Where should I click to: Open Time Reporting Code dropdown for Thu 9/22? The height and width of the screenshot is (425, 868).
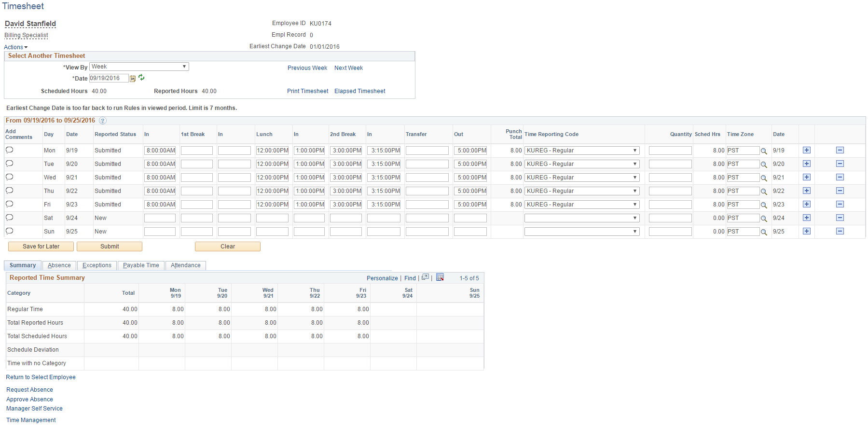[x=582, y=191]
